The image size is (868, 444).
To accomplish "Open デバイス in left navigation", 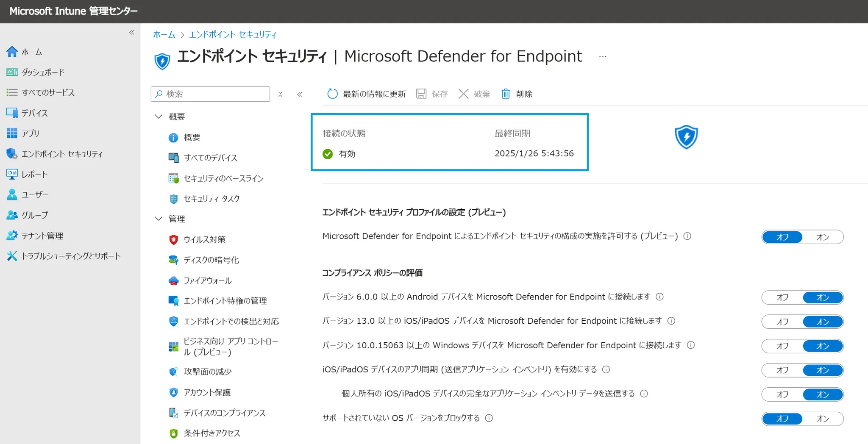I will [35, 113].
